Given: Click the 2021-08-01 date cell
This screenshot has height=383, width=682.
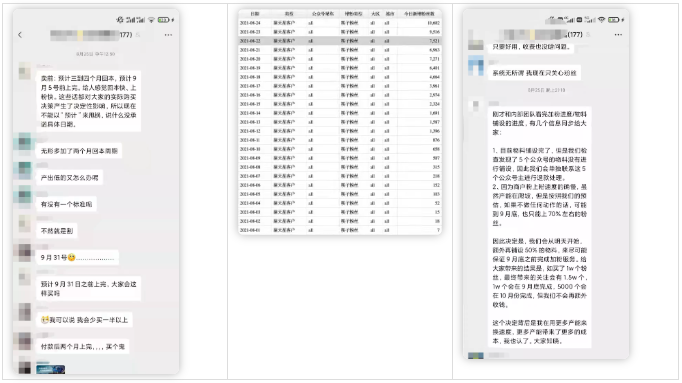Looking at the screenshot, I should [250, 230].
